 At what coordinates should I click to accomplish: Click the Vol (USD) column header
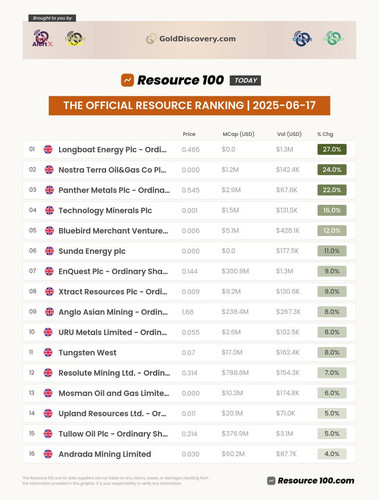[289, 134]
